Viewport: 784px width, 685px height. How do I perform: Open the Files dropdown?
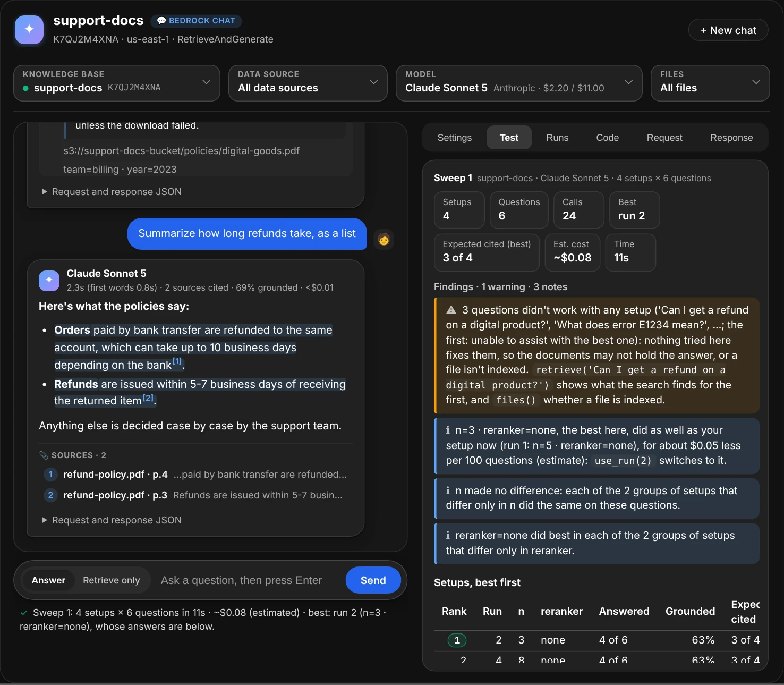(710, 83)
